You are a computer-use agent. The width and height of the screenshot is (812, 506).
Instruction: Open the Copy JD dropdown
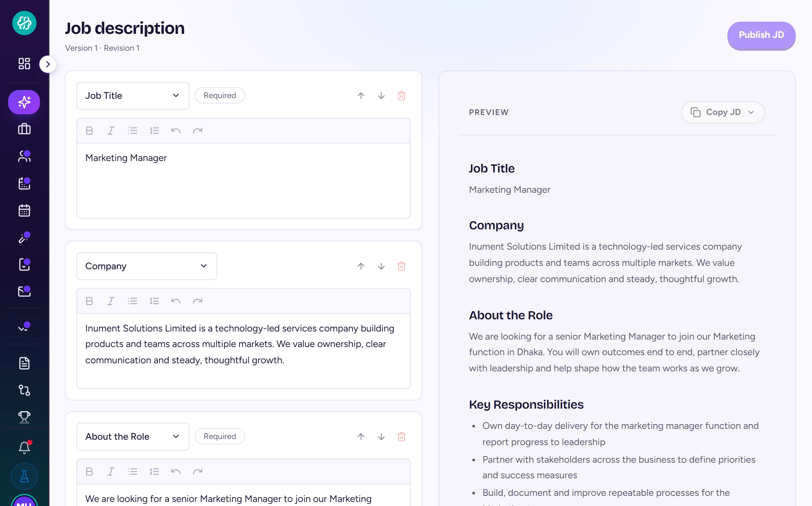[x=723, y=112]
